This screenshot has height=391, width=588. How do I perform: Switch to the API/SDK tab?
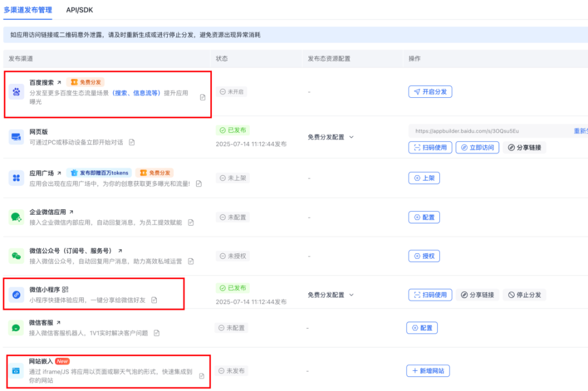pos(78,10)
